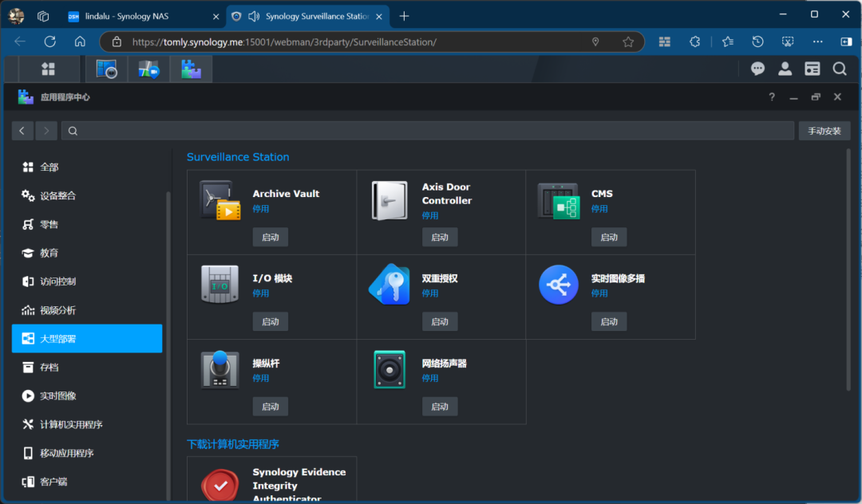Click the main content vertical scrollbar
Screen dimensions: 862x504
click(848, 269)
